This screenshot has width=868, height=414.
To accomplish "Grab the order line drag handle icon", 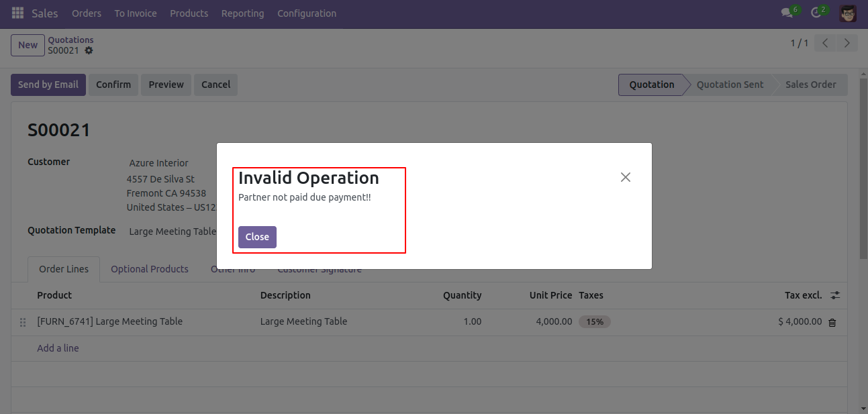I will point(23,322).
